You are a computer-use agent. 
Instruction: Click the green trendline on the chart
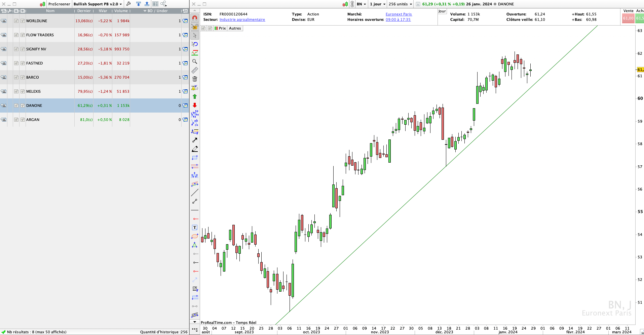point(437,174)
